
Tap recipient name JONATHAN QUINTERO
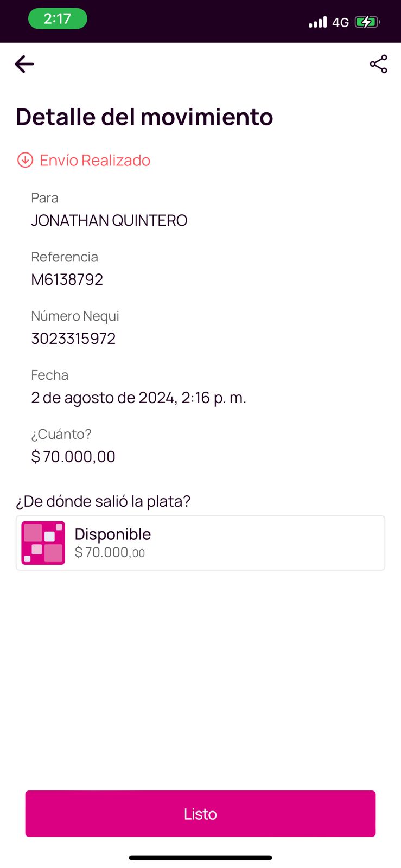coord(109,220)
